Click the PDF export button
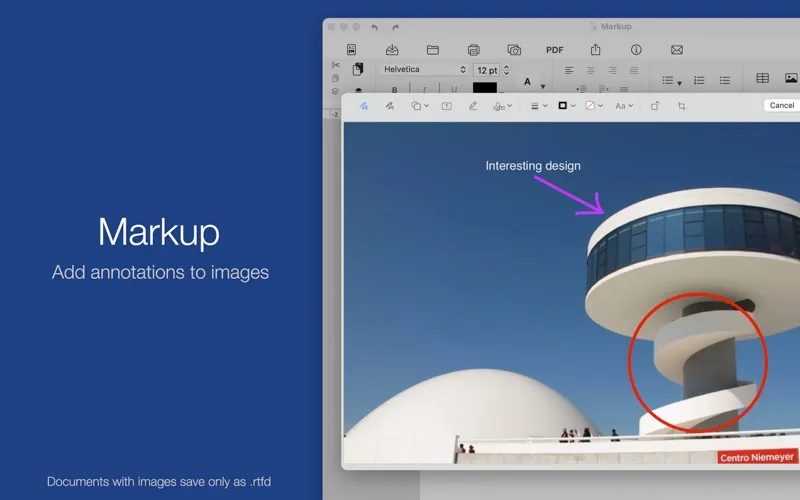Screen dimensions: 800x500 coord(555,50)
